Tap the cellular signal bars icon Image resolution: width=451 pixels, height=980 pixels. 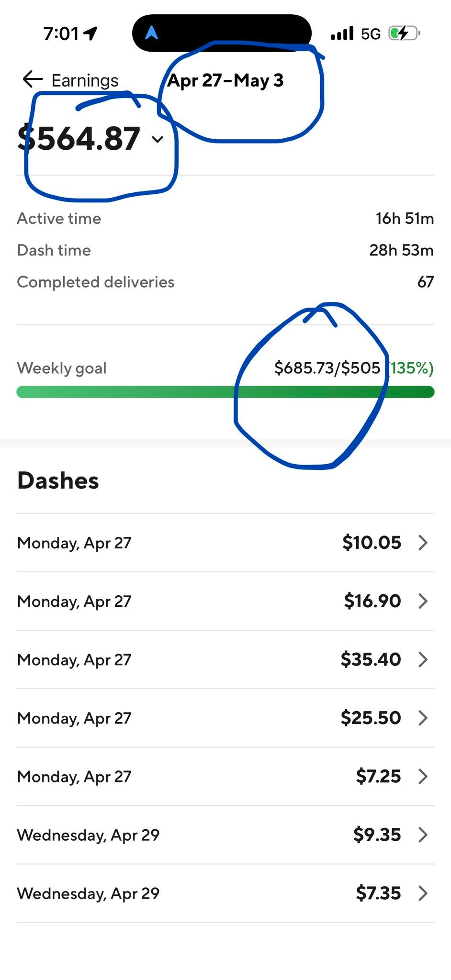click(342, 33)
